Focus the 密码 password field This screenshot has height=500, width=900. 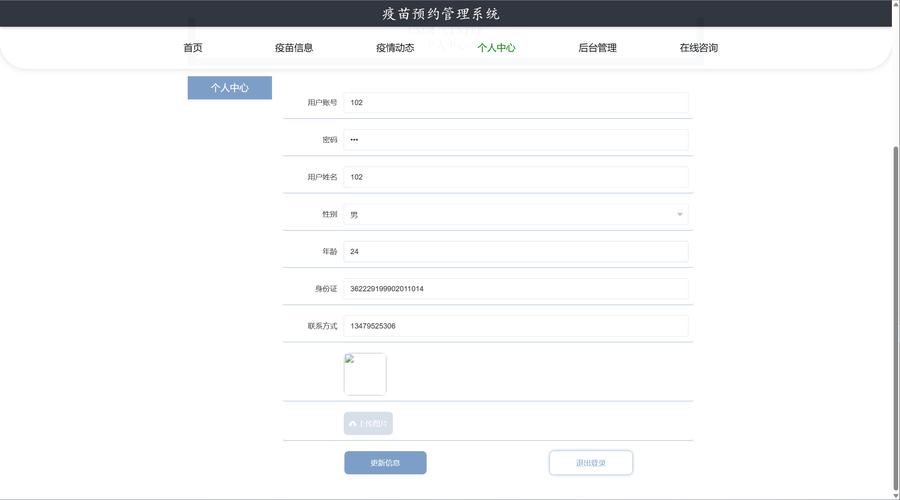coord(515,140)
